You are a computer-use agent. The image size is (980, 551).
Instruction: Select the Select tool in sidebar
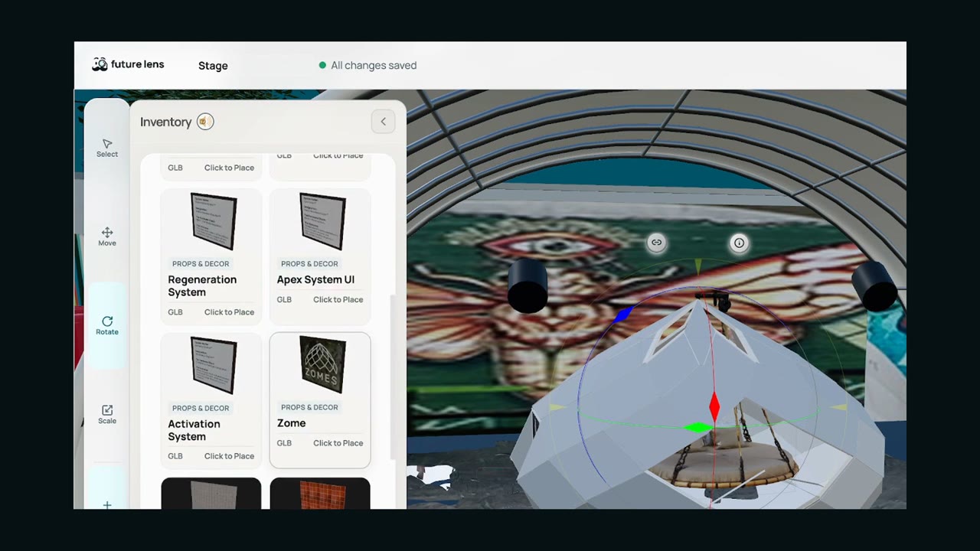(107, 148)
